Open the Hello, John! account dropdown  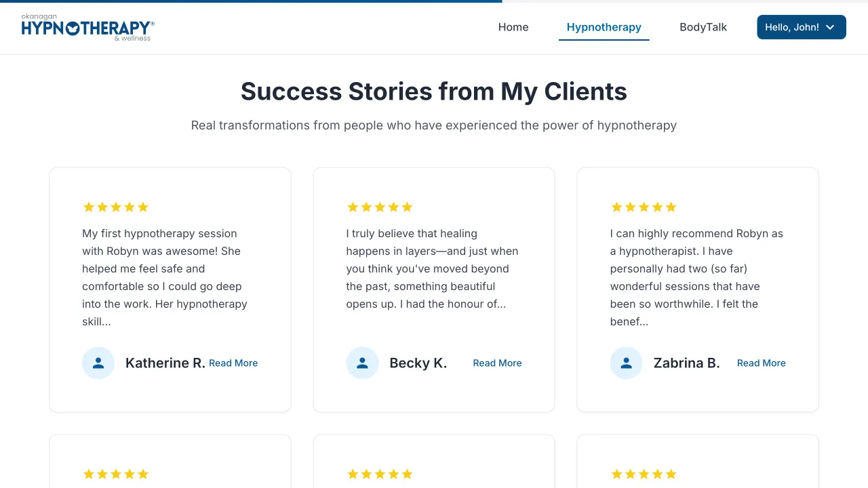tap(801, 27)
